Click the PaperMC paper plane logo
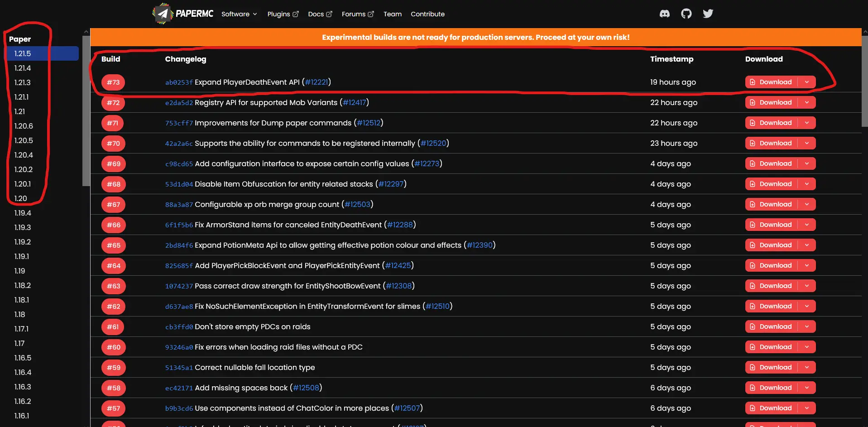The width and height of the screenshot is (868, 427). (162, 14)
